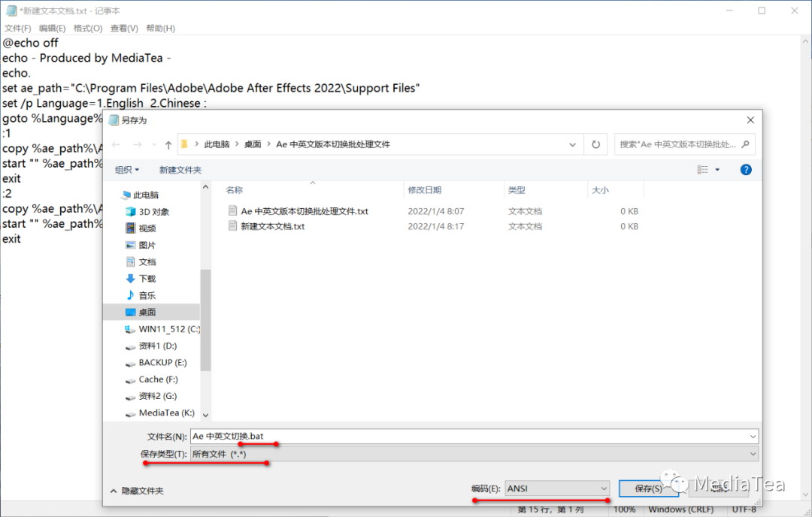Open view options dropdown arrow
The height and width of the screenshot is (517, 812).
click(x=717, y=170)
